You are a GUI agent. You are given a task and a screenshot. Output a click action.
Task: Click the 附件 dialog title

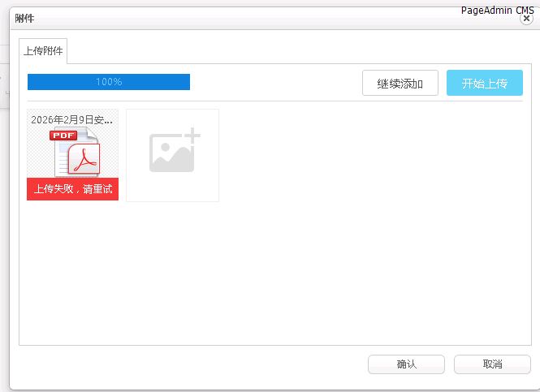pos(24,18)
